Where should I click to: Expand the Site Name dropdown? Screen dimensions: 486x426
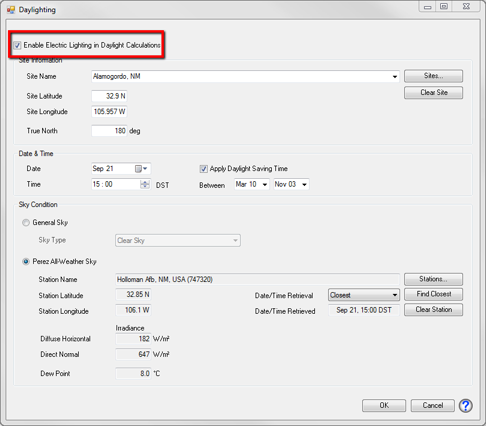[395, 77]
